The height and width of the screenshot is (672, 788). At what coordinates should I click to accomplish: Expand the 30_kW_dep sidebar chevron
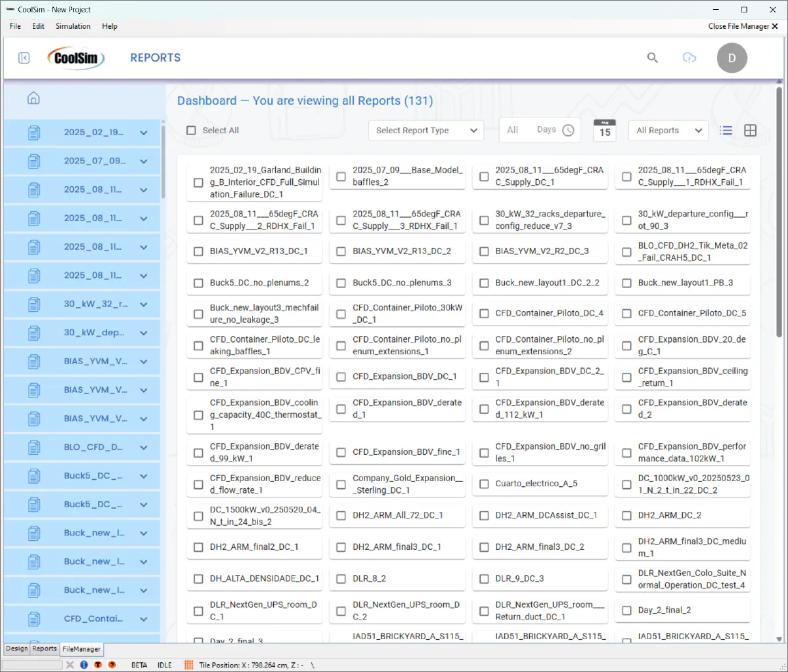[143, 333]
